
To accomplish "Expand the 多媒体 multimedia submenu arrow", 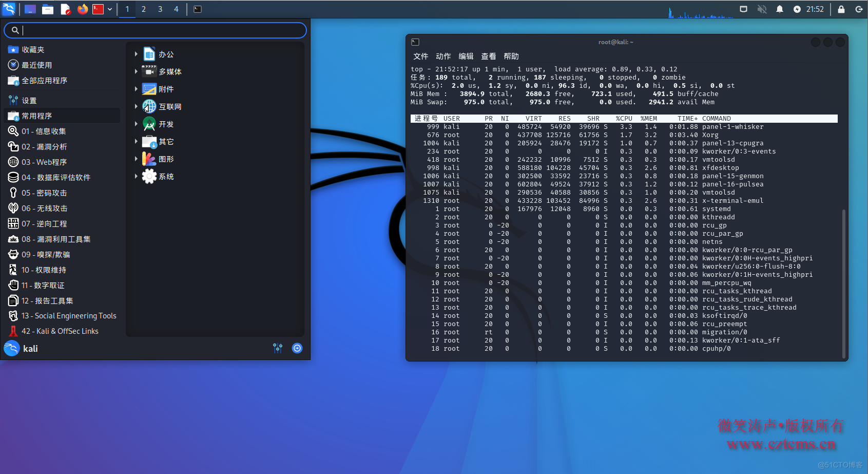I will [x=136, y=71].
